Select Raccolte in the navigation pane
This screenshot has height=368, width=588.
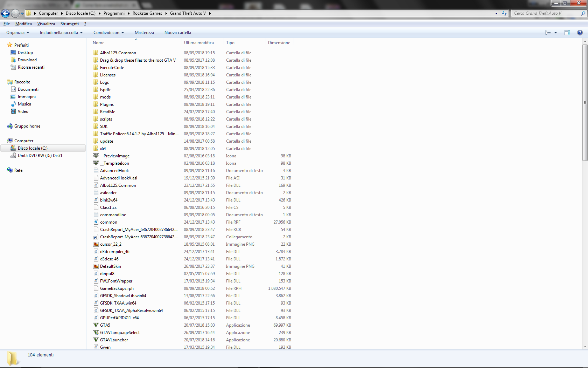(22, 82)
